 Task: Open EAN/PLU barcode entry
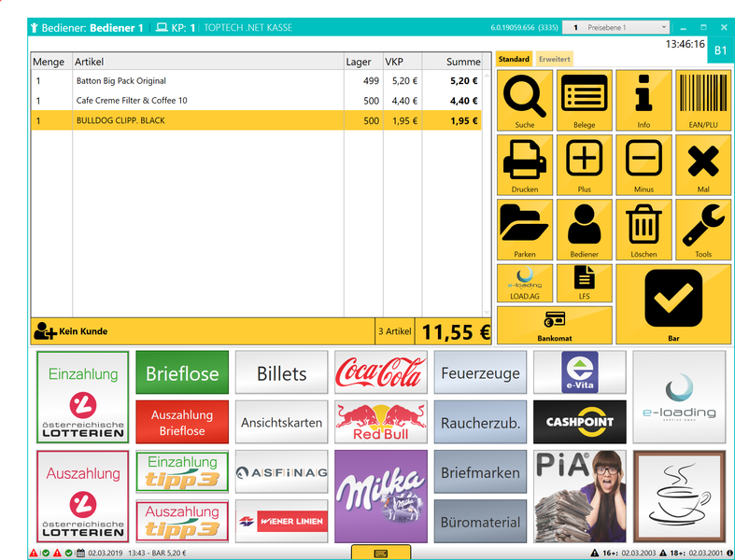703,100
